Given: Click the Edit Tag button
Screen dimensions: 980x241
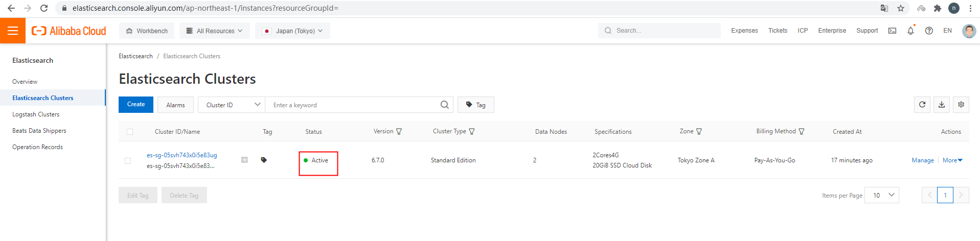Looking at the screenshot, I should coord(138,195).
